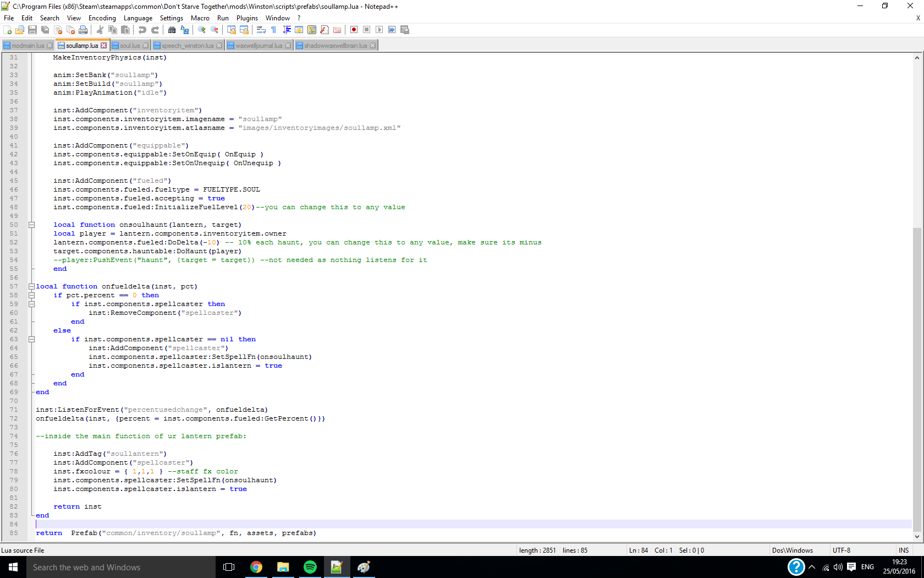Close the soullamp.lua tab

point(103,46)
